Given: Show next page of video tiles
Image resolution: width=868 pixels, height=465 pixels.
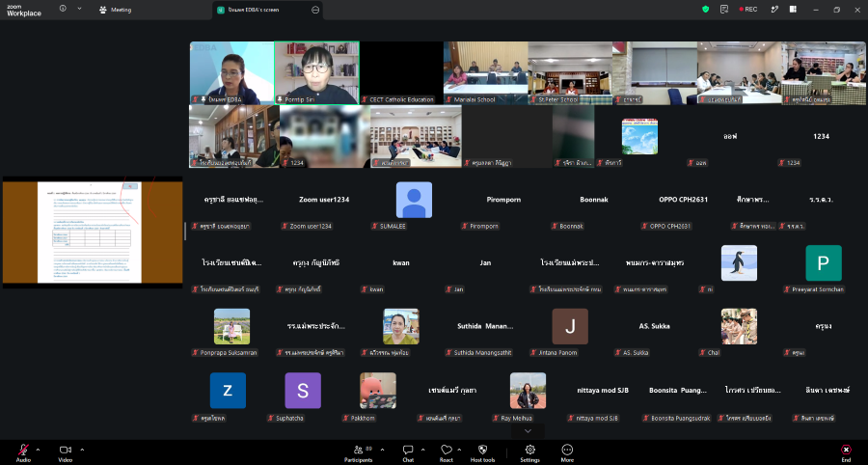Looking at the screenshot, I should point(528,430).
